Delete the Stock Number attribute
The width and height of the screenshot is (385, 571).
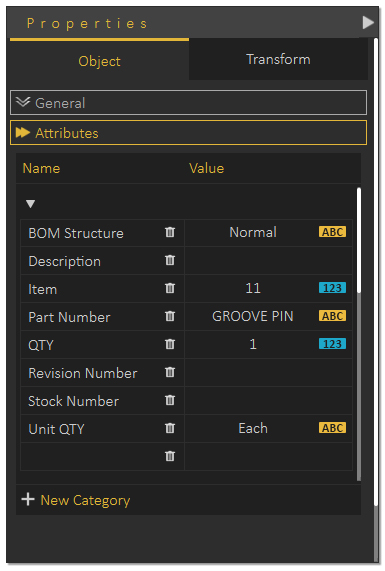click(170, 400)
